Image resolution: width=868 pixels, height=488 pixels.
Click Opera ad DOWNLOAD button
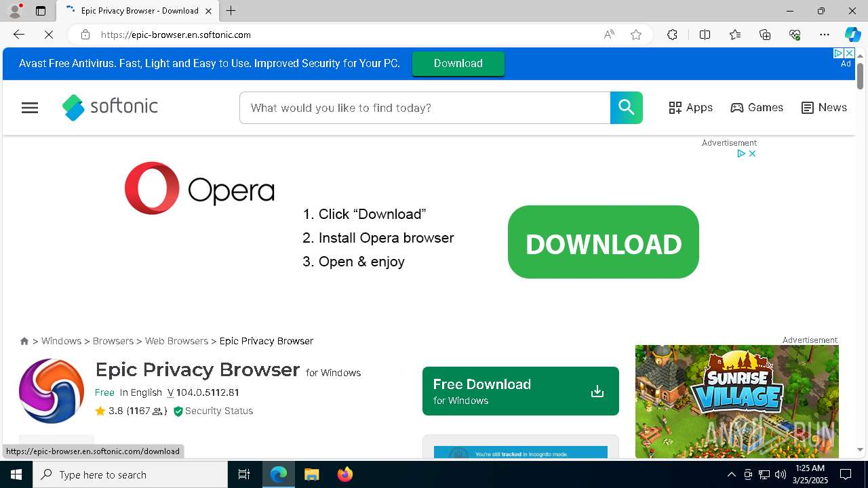(x=604, y=242)
